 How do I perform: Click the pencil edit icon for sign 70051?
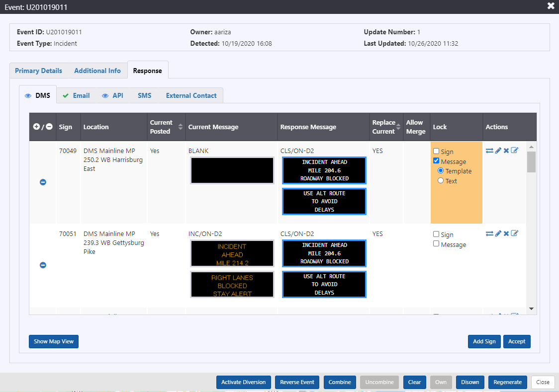498,234
